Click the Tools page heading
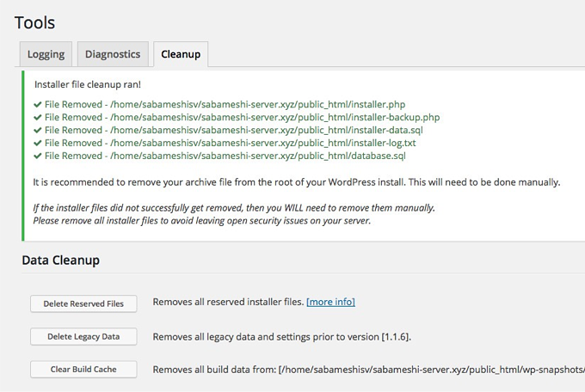585x392 pixels. pyautogui.click(x=35, y=21)
